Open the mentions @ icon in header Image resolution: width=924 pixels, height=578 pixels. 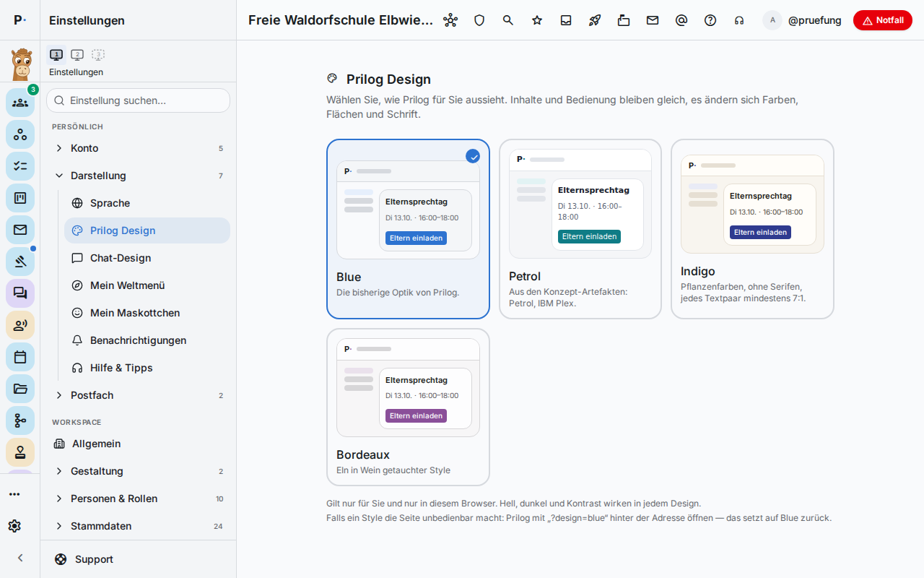click(x=681, y=20)
